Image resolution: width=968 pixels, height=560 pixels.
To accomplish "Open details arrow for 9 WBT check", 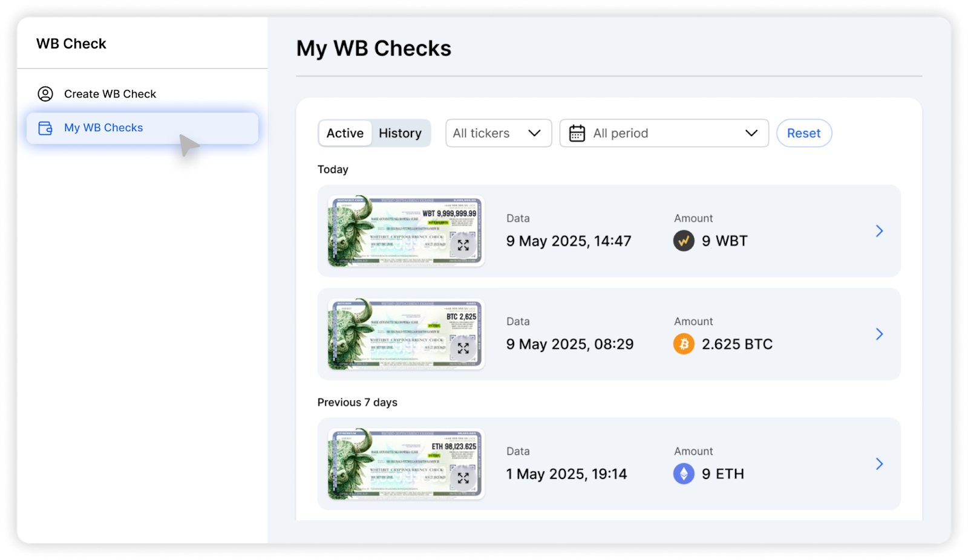I will [879, 231].
